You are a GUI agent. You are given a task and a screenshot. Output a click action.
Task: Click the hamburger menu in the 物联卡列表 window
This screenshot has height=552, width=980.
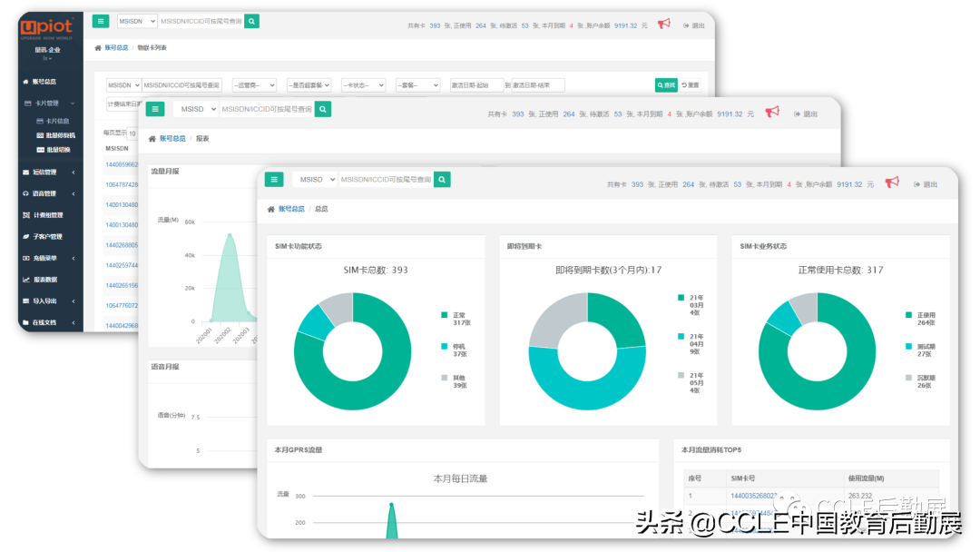101,21
